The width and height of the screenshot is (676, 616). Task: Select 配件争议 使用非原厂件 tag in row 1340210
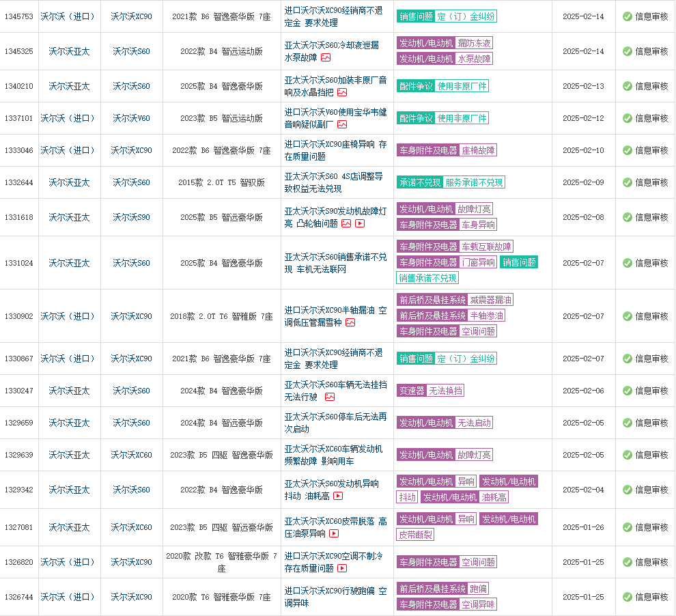(442, 86)
